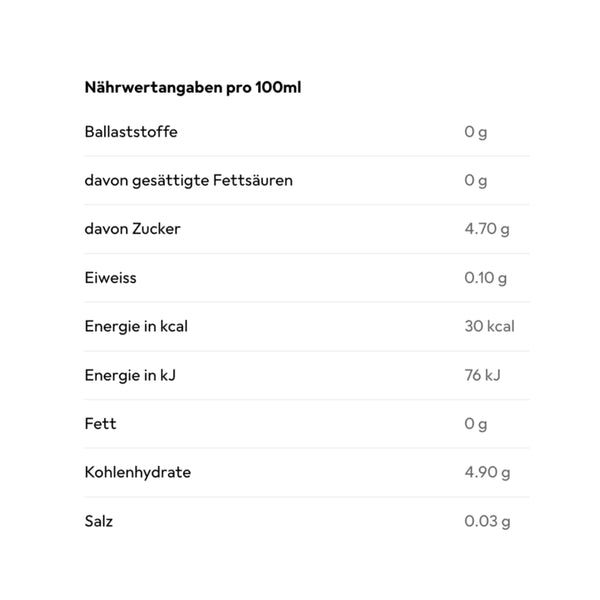Select the Kohlenhydrate row label
The width and height of the screenshot is (600, 600).
click(x=138, y=473)
